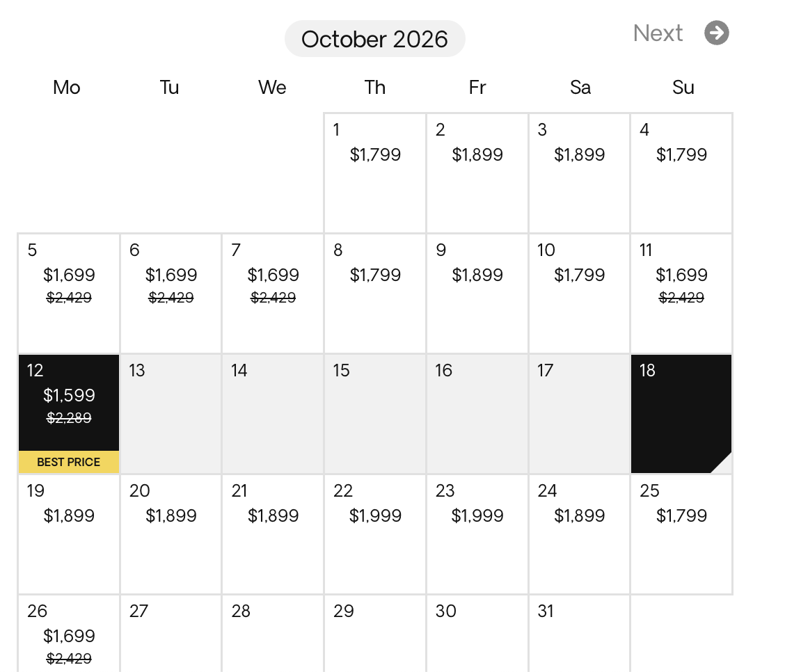Click the Next month text link

(658, 33)
